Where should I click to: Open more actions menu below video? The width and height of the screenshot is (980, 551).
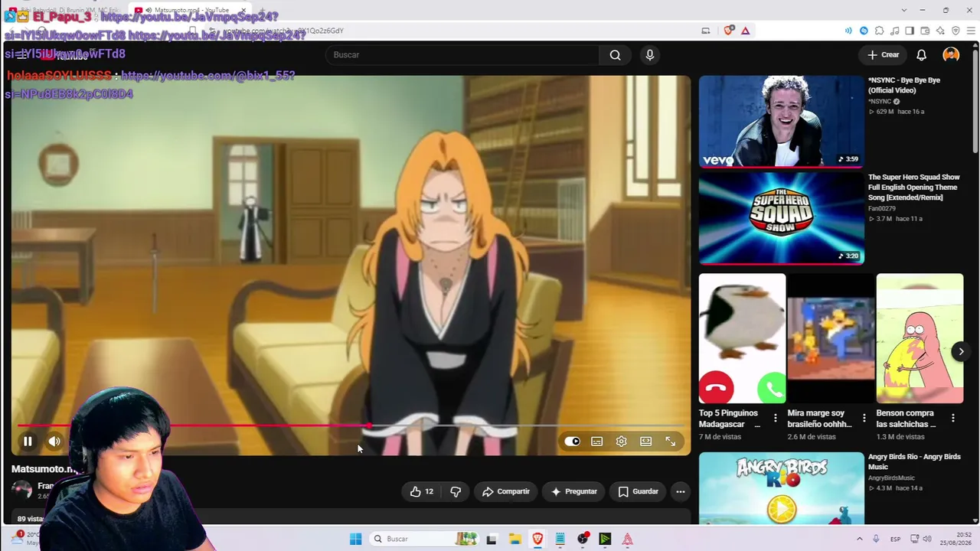[x=680, y=491]
